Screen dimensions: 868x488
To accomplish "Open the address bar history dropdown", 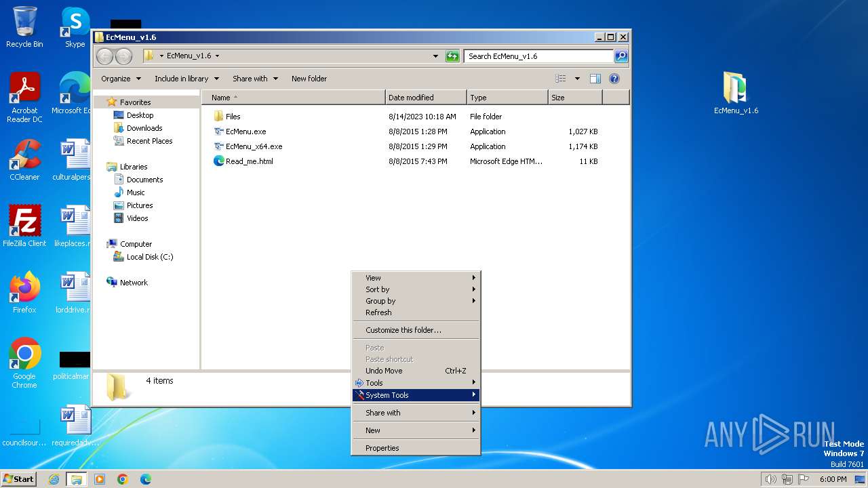I will point(435,56).
